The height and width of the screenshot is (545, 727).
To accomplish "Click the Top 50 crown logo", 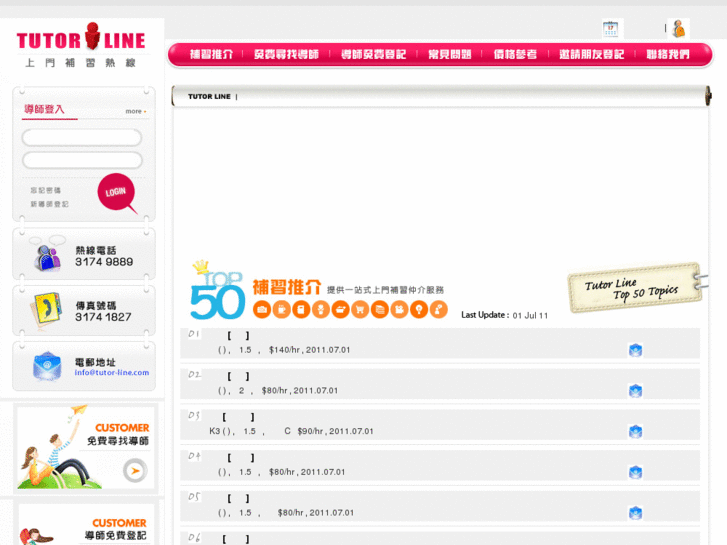I will pyautogui.click(x=217, y=291).
